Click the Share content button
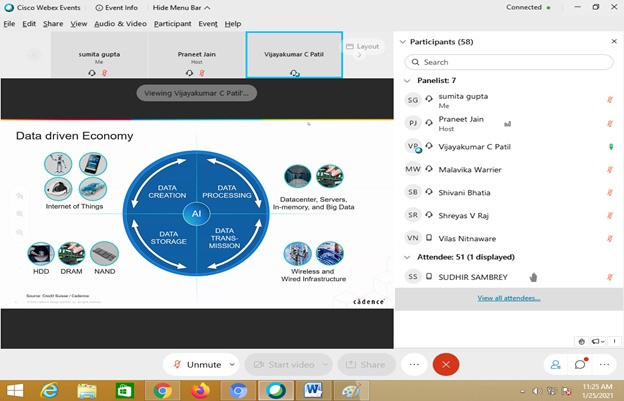 [366, 364]
